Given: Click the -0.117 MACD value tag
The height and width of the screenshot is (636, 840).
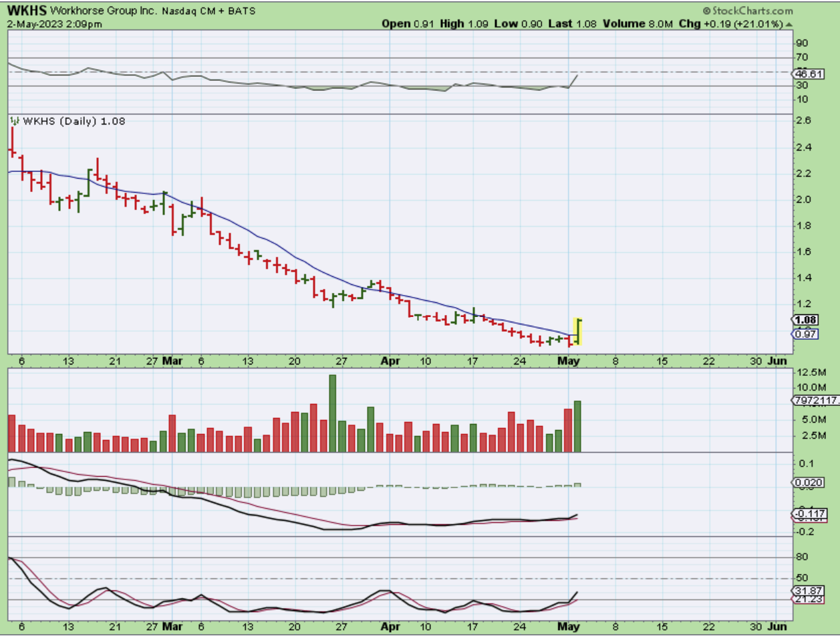Looking at the screenshot, I should [x=809, y=514].
